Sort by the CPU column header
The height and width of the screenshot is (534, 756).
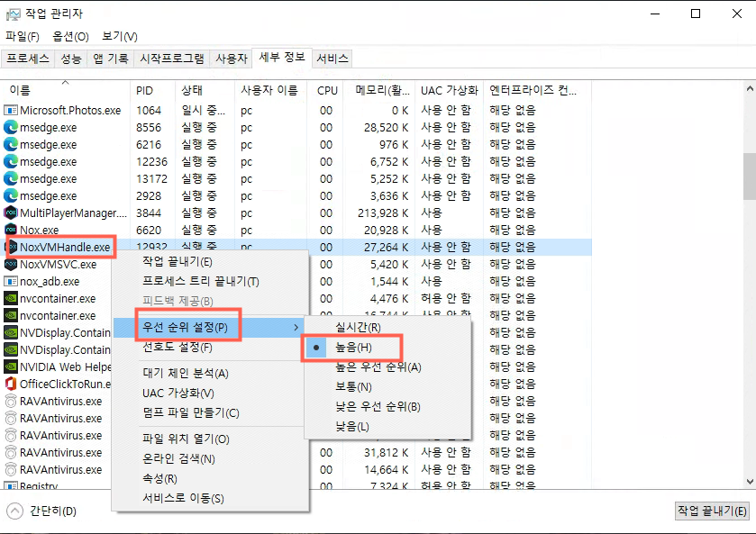coord(325,90)
